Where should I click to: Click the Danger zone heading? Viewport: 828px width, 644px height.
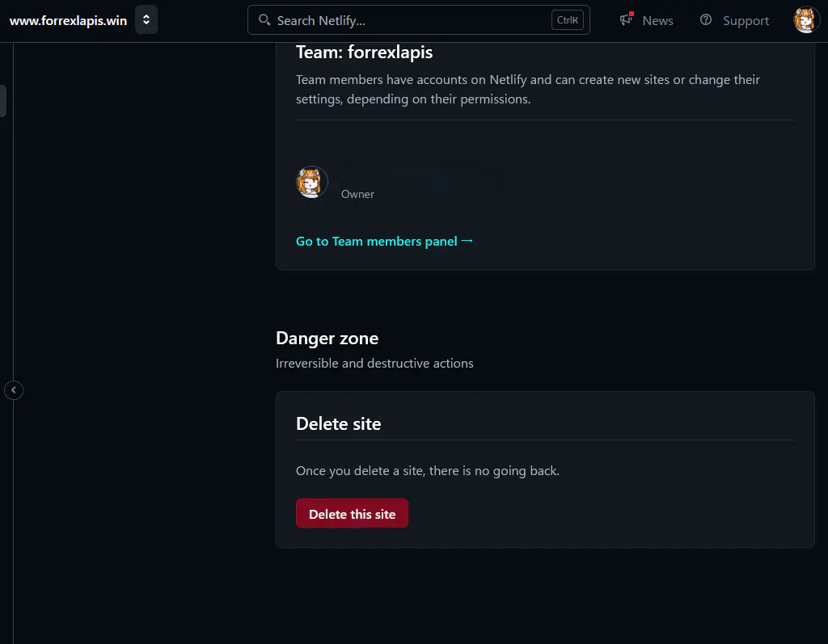327,338
